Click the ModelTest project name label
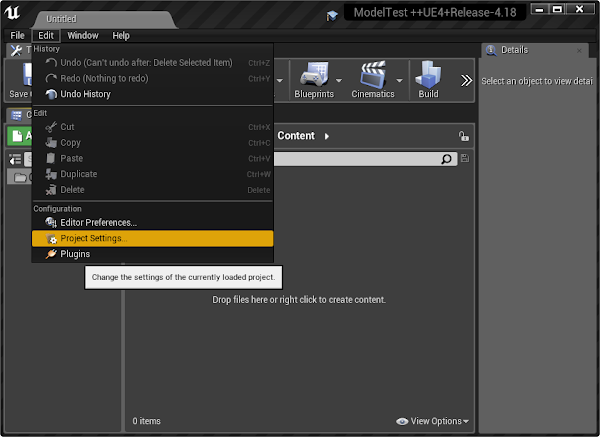 pyautogui.click(x=435, y=12)
